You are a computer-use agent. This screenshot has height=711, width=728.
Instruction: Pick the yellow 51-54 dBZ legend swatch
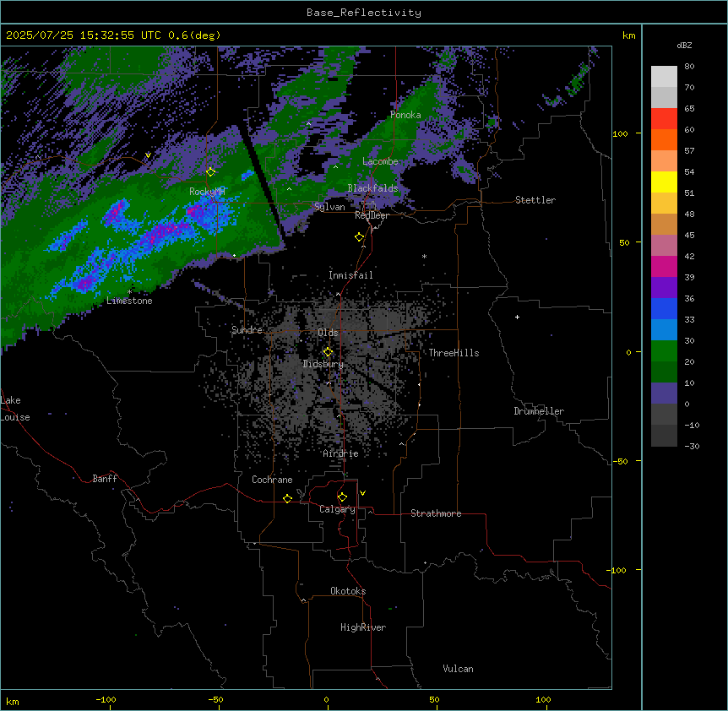(664, 182)
